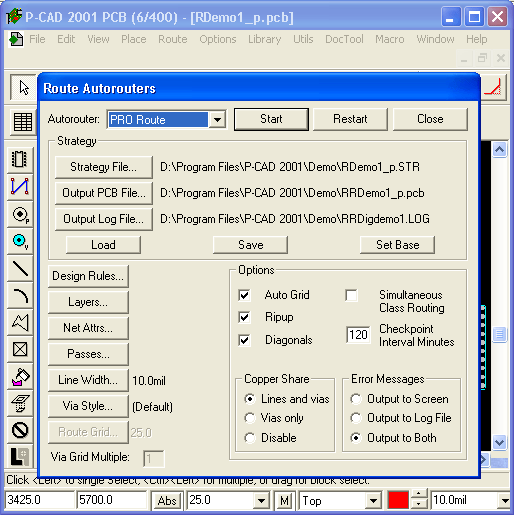The height and width of the screenshot is (515, 514).
Task: Click the grid table toolbar icon
Action: pos(22,122)
